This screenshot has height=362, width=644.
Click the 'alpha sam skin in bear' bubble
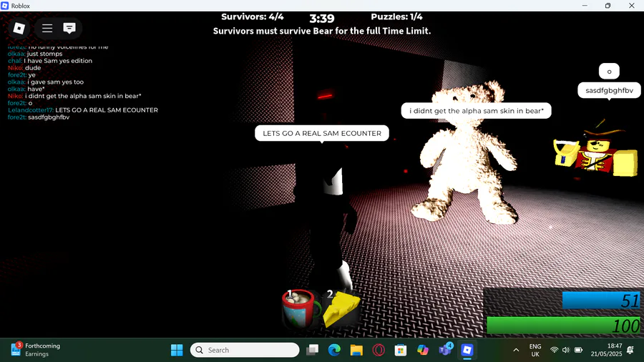pyautogui.click(x=477, y=111)
